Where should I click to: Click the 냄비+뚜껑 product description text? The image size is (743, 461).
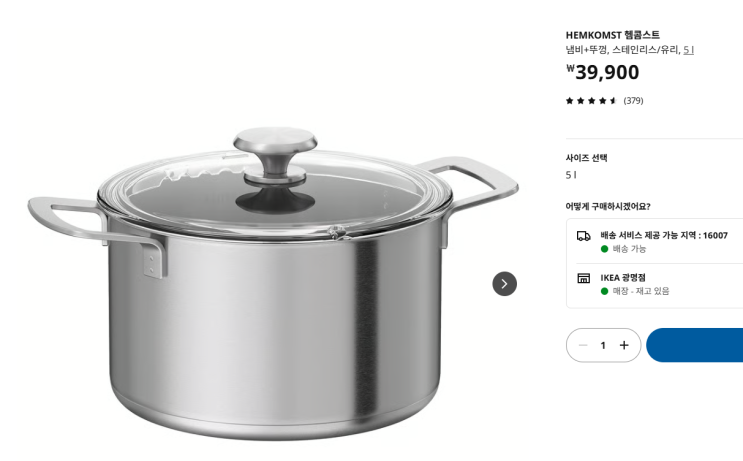tap(586, 49)
